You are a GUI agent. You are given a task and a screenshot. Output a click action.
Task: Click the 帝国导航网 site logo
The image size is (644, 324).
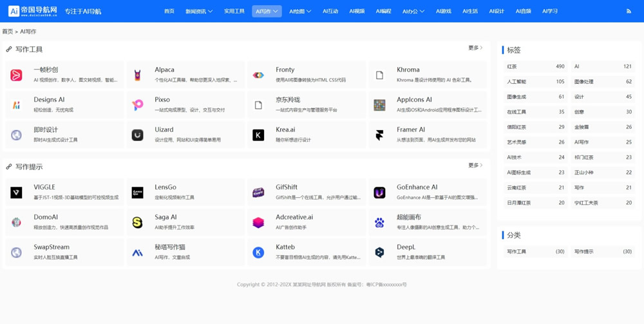33,11
